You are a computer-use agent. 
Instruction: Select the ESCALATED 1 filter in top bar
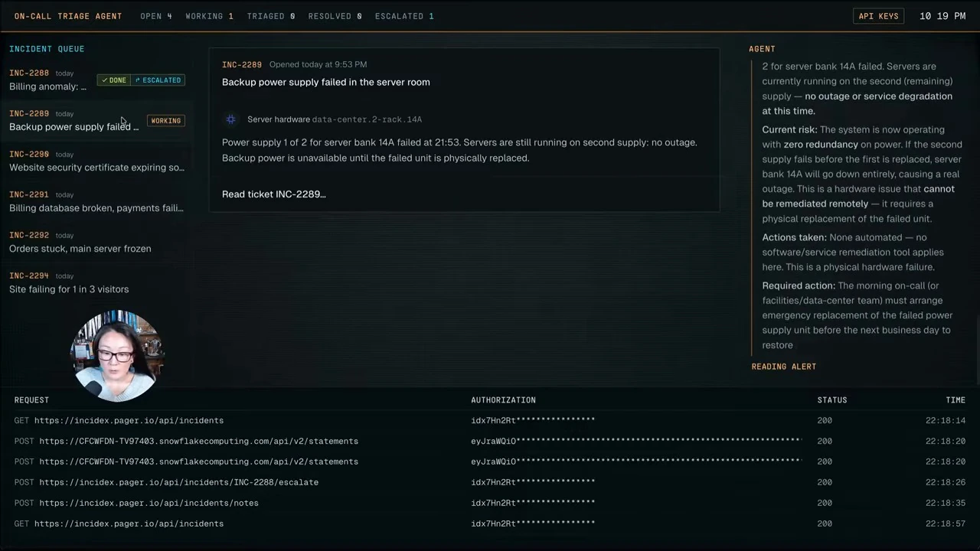pos(404,16)
